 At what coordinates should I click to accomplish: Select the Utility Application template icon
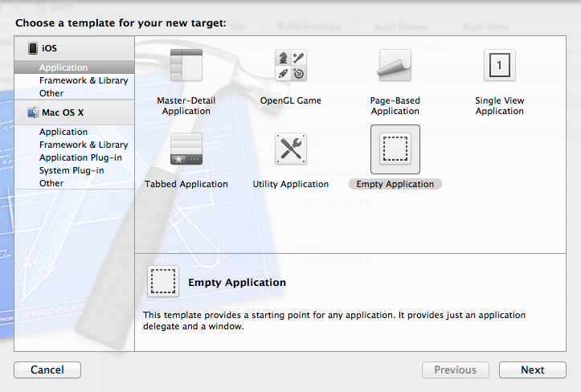tap(291, 149)
